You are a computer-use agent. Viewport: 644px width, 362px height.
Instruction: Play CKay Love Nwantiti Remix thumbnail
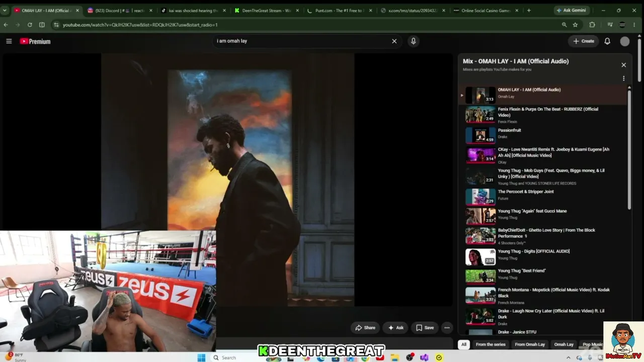[x=480, y=155]
